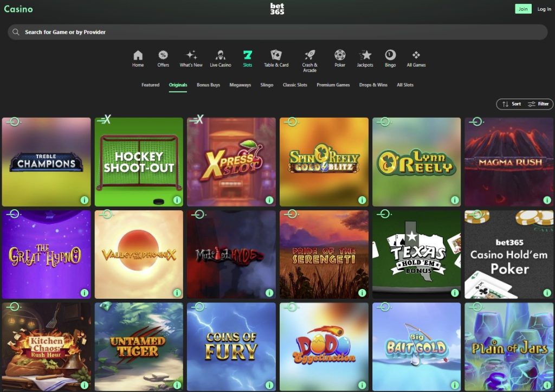Click the Crash & Arcade rocket icon
This screenshot has width=555, height=392.
pos(309,54)
